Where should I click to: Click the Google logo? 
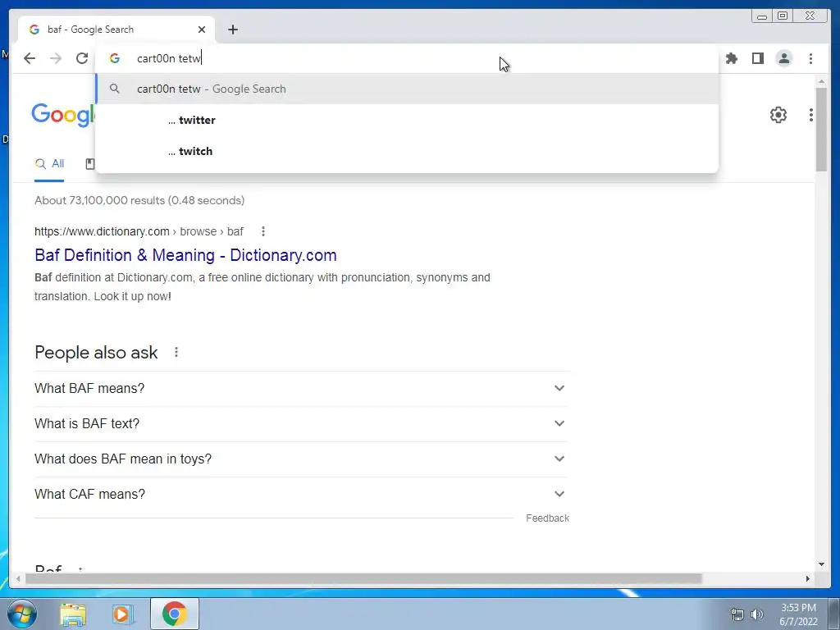coord(63,115)
